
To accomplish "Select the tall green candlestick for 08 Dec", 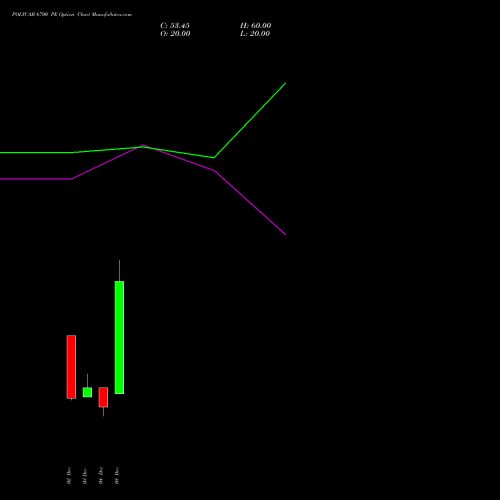I will click(x=119, y=337).
